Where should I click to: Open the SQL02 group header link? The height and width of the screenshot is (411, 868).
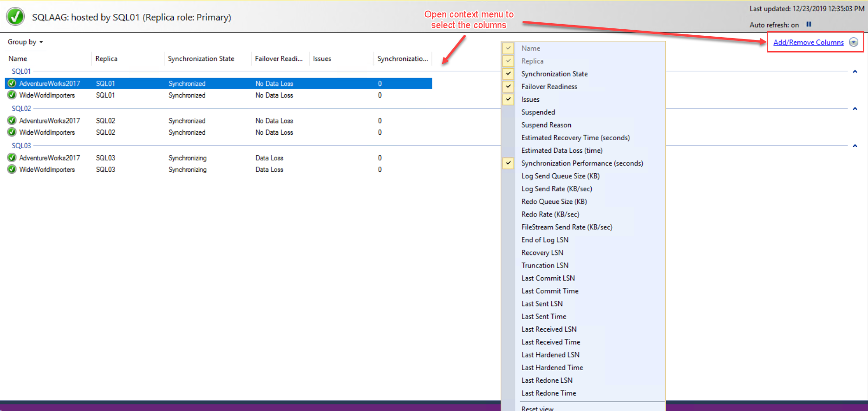21,109
